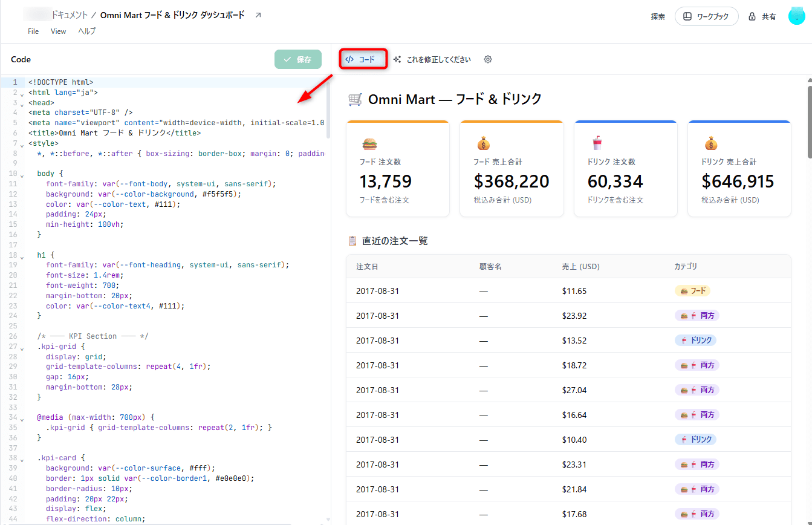
Task: Click the 60,334 drink orders value
Action: [615, 181]
